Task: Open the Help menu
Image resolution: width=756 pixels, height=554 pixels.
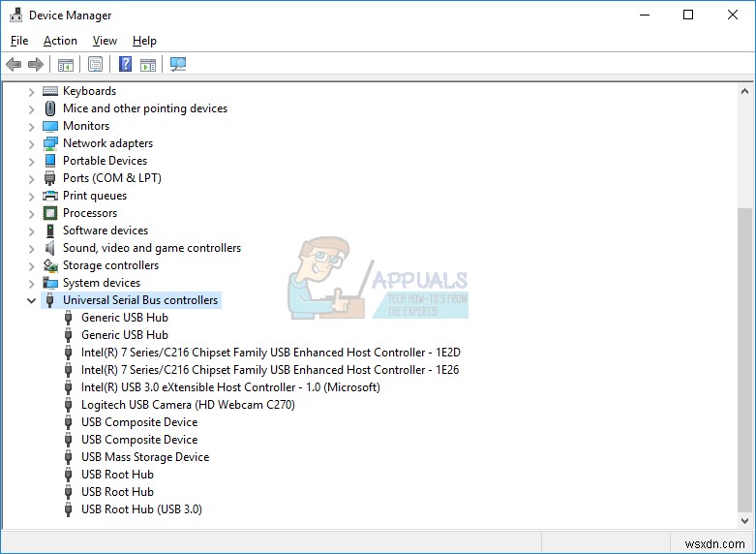Action: [144, 41]
